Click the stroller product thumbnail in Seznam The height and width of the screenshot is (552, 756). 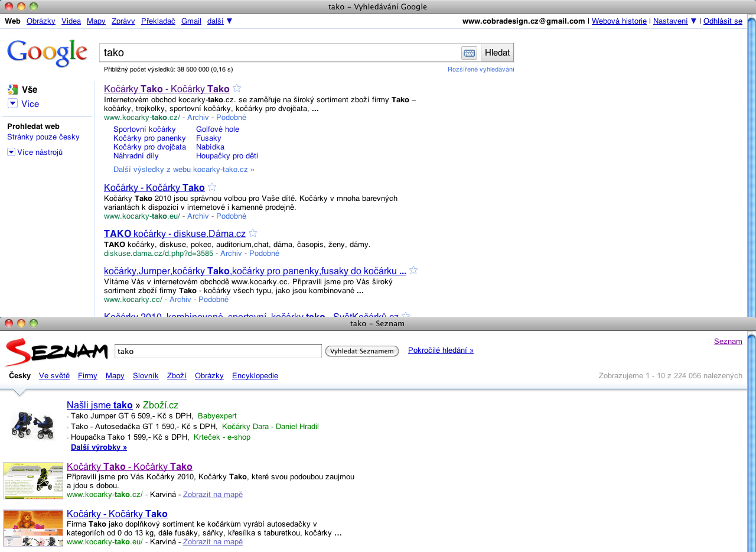click(x=33, y=425)
